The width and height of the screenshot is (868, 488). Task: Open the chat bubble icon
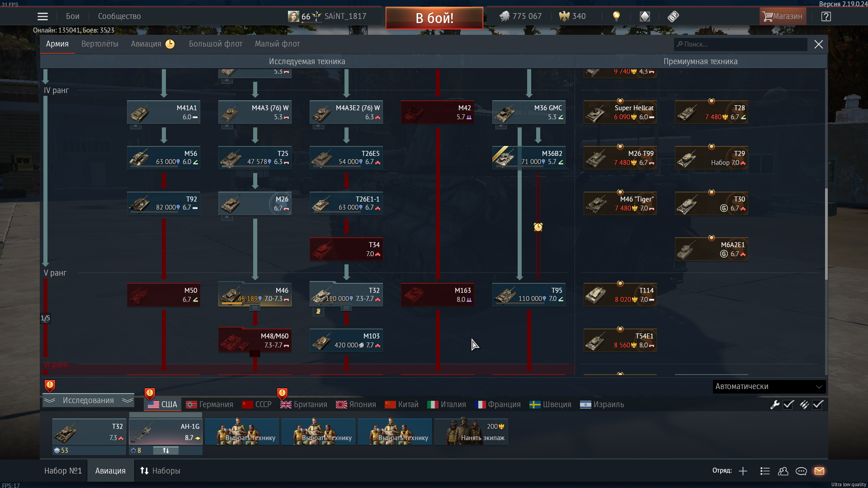(x=801, y=471)
